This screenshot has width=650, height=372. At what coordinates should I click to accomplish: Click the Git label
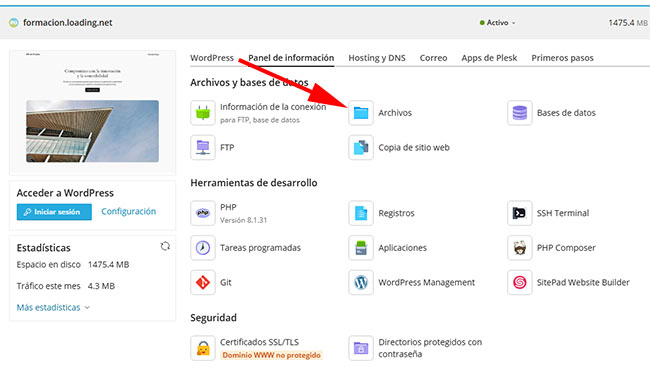(x=226, y=282)
